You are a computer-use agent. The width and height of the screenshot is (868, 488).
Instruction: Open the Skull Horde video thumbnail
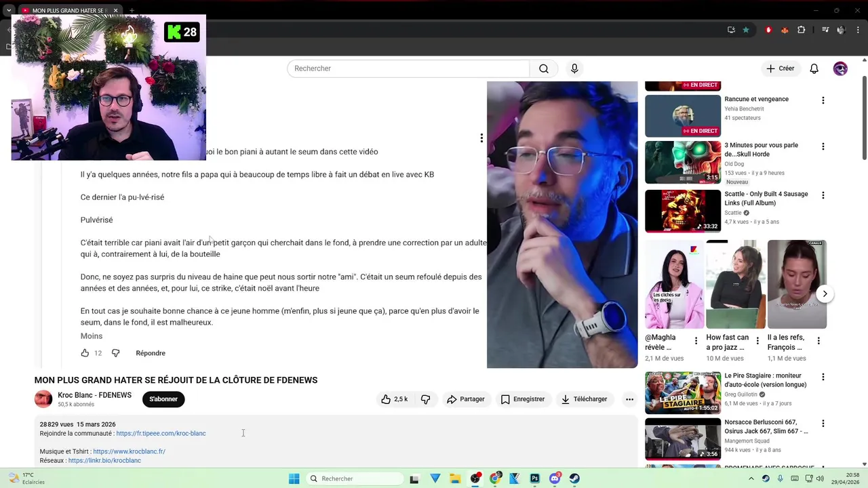pos(683,162)
